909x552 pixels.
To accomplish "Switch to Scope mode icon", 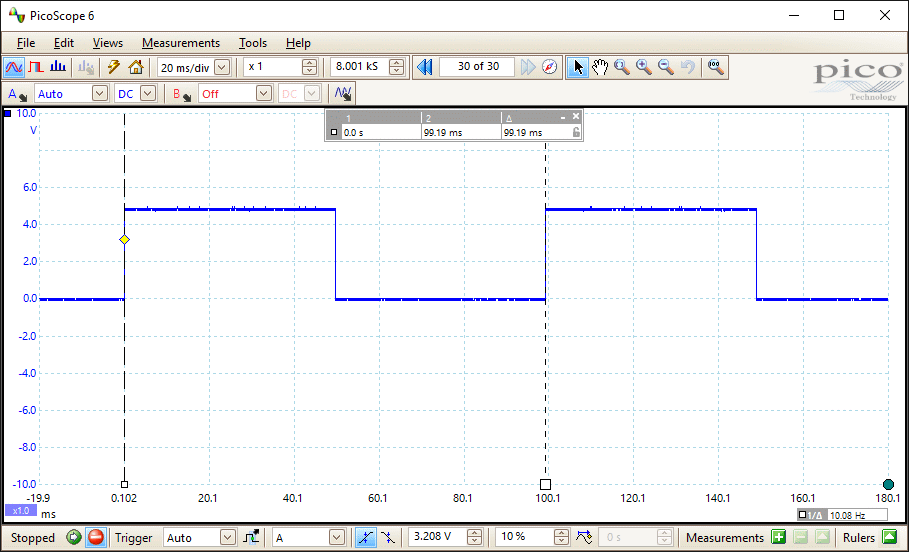I will pos(14,67).
